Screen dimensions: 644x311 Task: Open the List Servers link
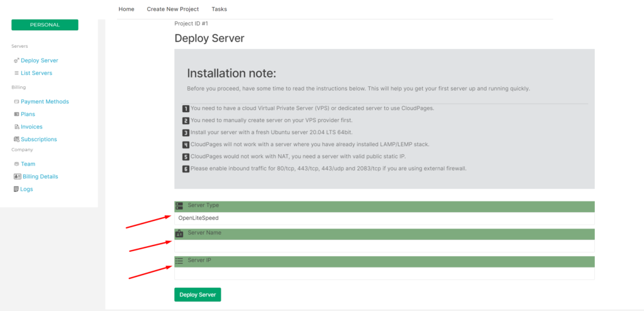tap(36, 73)
